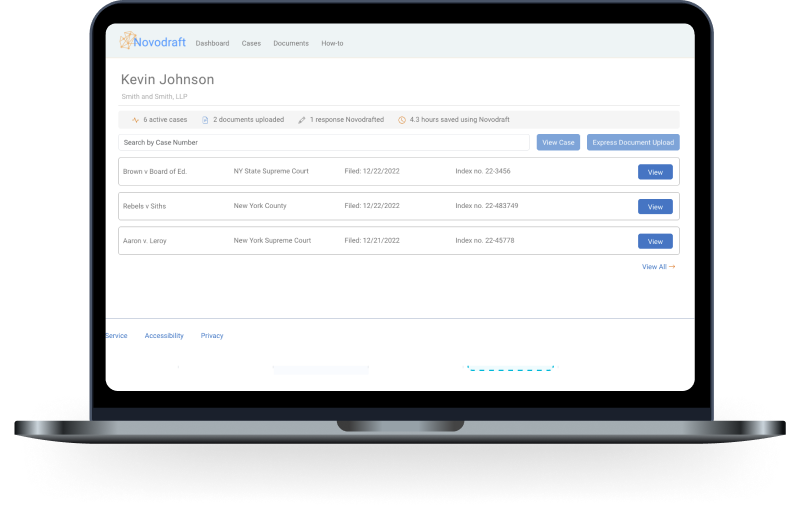The image size is (801, 507).
Task: Click the View Case button
Action: pyautogui.click(x=558, y=143)
